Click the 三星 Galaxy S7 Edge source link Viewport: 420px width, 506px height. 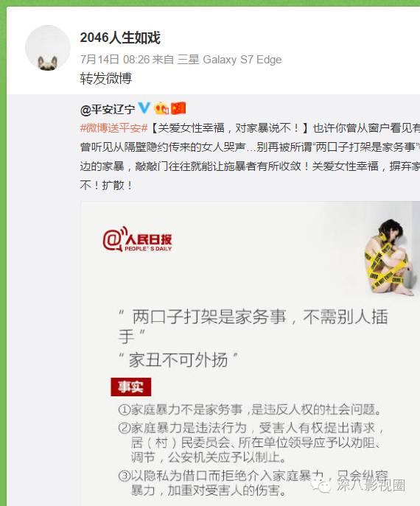pos(230,60)
